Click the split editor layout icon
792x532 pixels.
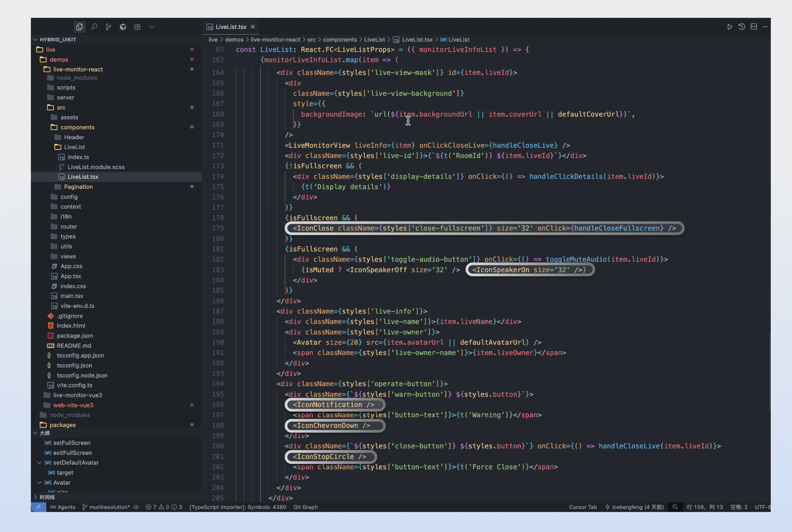point(754,27)
